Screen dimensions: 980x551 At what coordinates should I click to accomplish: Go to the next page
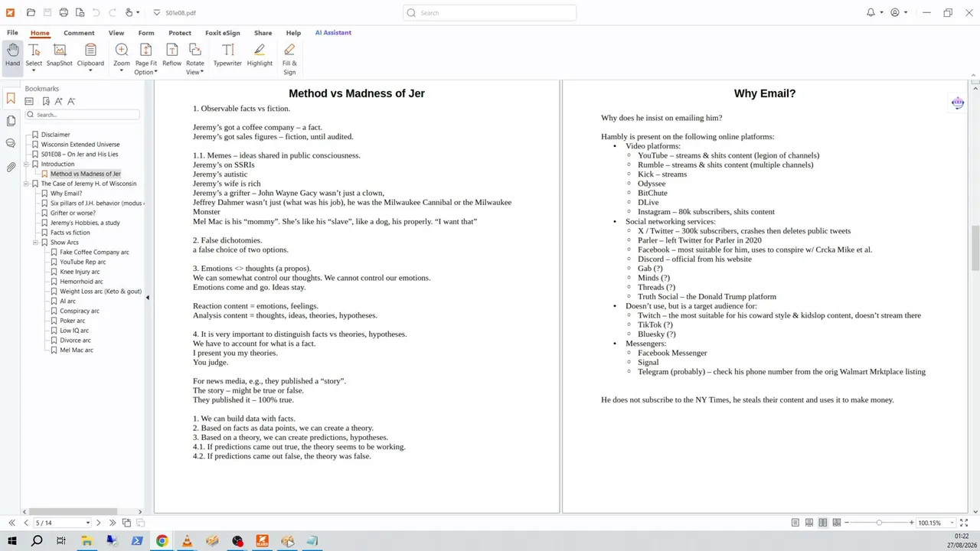coord(100,523)
